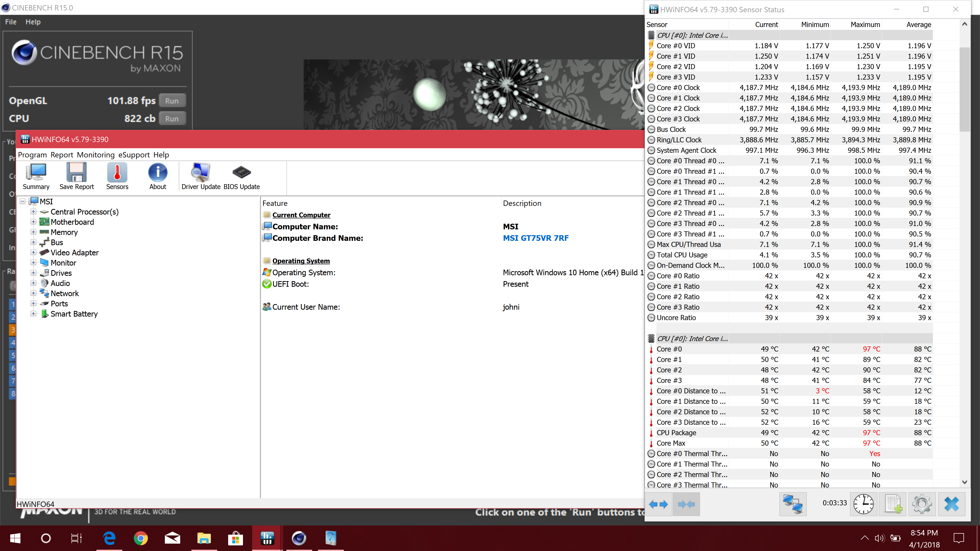The height and width of the screenshot is (551, 980).
Task: Open Cinebench File menu
Action: point(11,22)
